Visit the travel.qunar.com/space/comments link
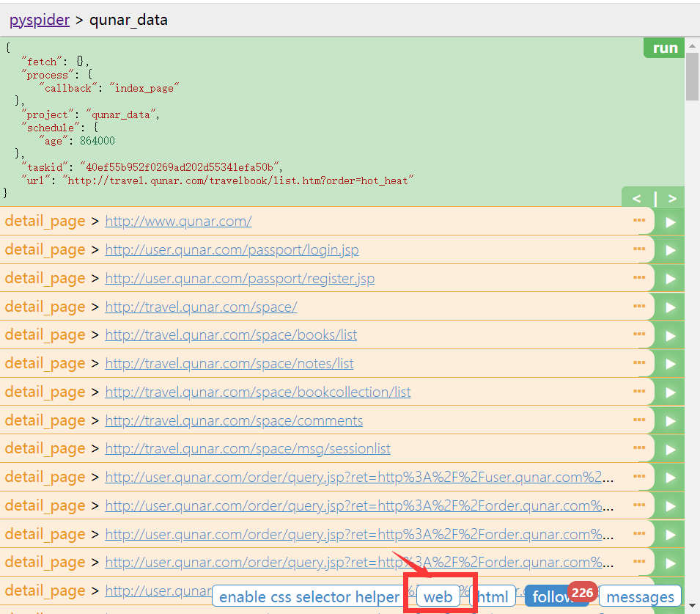This screenshot has height=614, width=700. pos(234,420)
